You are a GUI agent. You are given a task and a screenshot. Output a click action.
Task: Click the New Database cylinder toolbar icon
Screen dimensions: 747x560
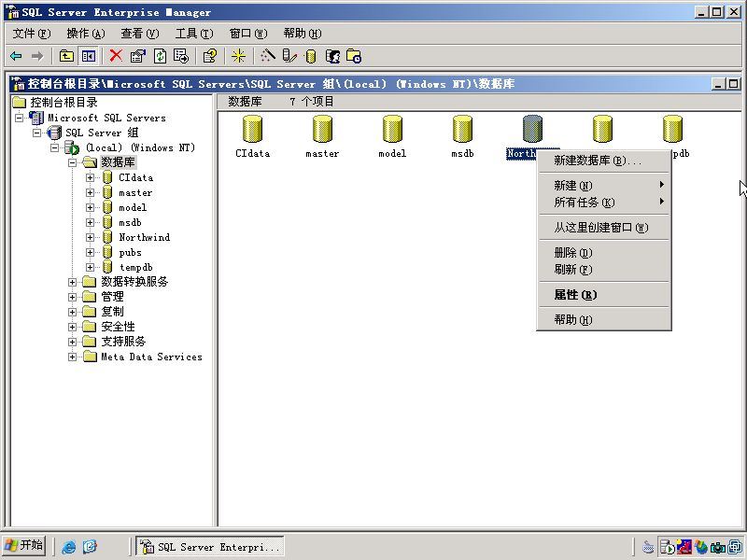pos(311,57)
